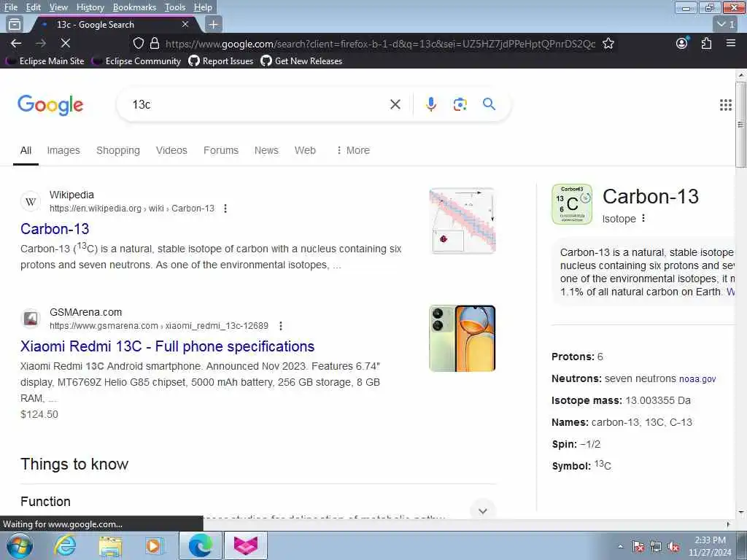Go back to the previous page
The width and height of the screenshot is (747, 560).
tap(16, 43)
